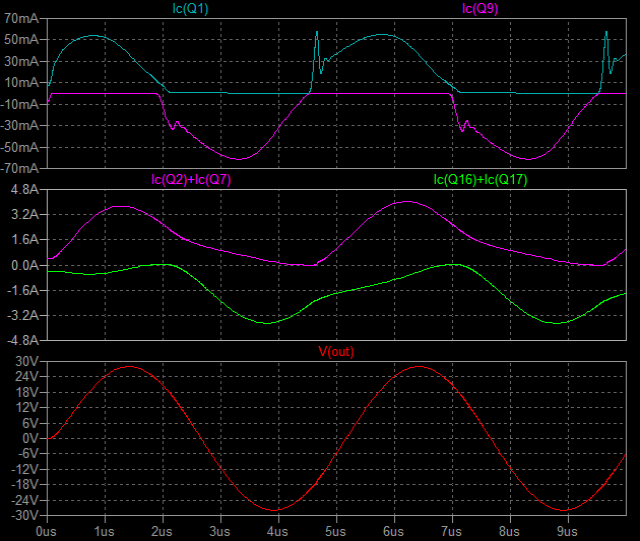
Task: Select the -4.8A axis tick label
Action: pos(21,339)
